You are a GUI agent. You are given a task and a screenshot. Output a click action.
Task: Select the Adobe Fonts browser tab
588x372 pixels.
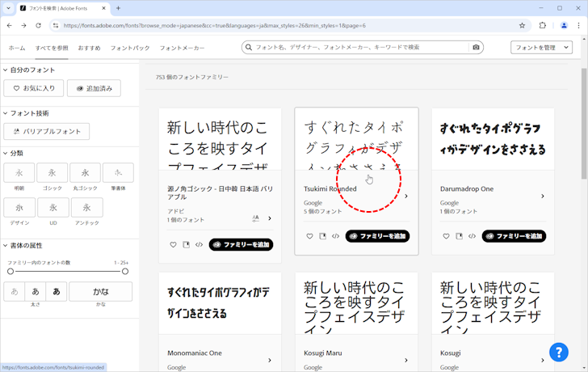[63, 8]
